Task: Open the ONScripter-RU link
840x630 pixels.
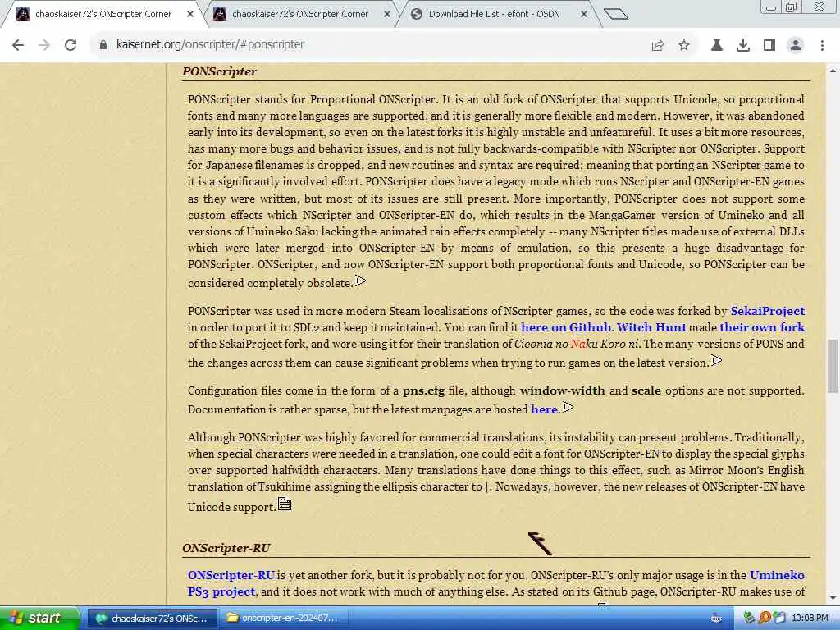Action: (231, 575)
